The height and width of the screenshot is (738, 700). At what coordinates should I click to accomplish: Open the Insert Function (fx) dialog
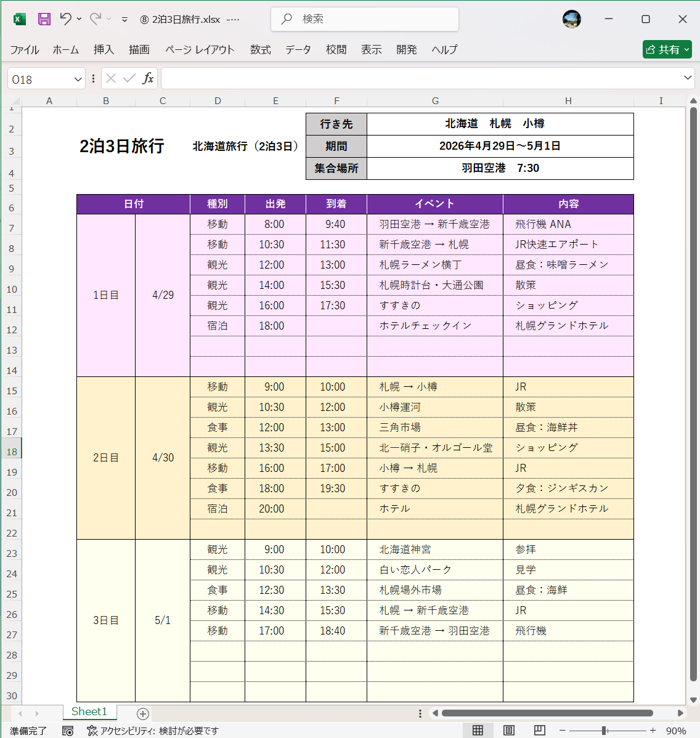[148, 78]
